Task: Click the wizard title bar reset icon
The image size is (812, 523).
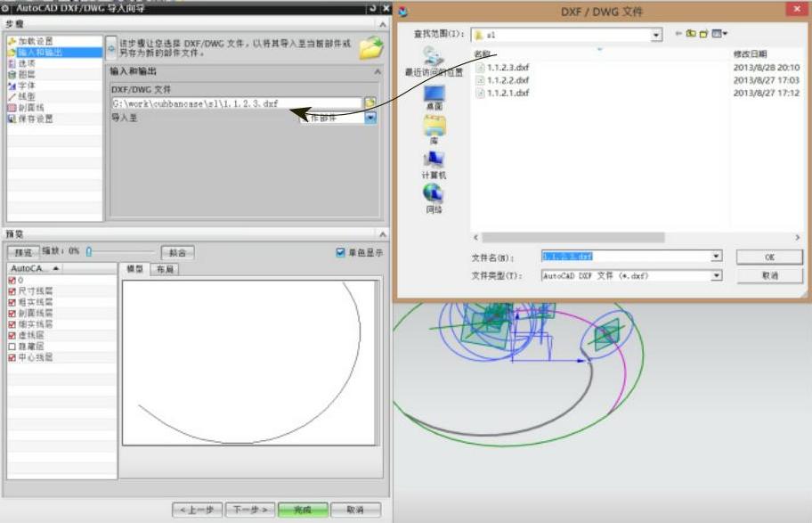Action: [x=373, y=8]
